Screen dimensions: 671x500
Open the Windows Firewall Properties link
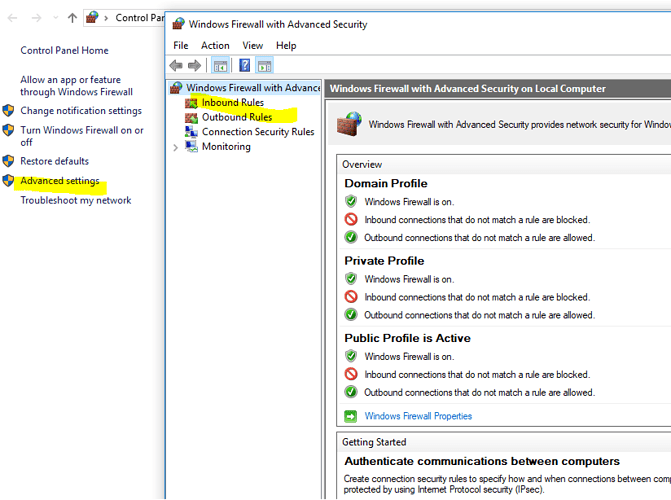point(418,416)
